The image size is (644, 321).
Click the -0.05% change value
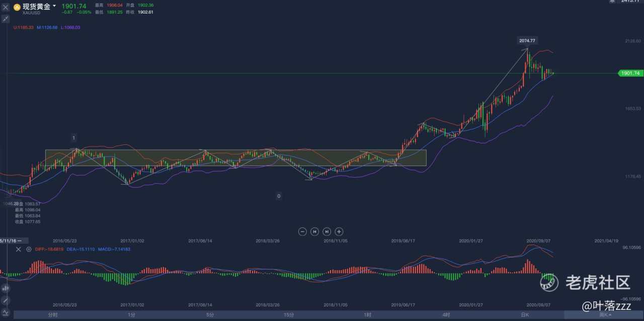[84, 12]
